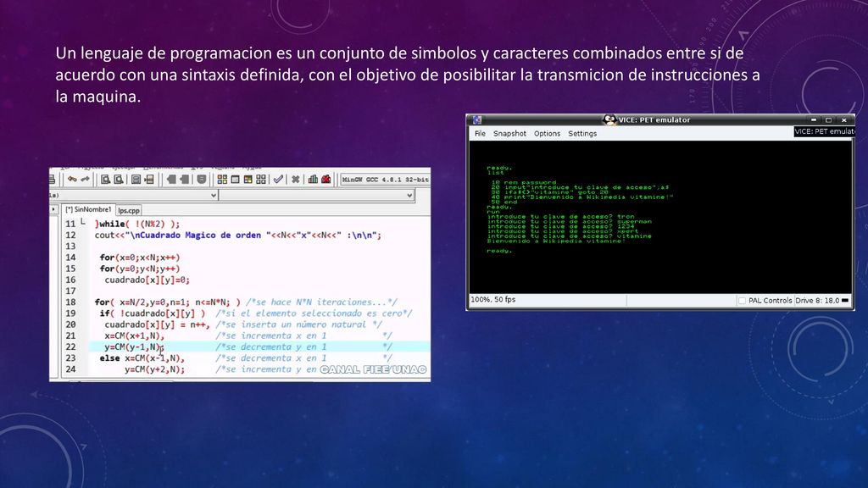The height and width of the screenshot is (488, 868).
Task: Click line number 18 in editor gutter
Action: (x=70, y=302)
